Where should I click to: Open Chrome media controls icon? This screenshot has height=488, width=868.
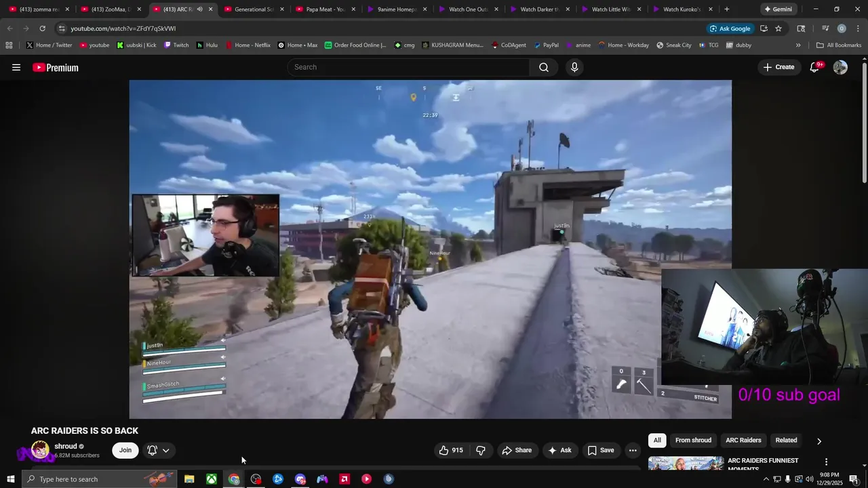click(x=825, y=28)
